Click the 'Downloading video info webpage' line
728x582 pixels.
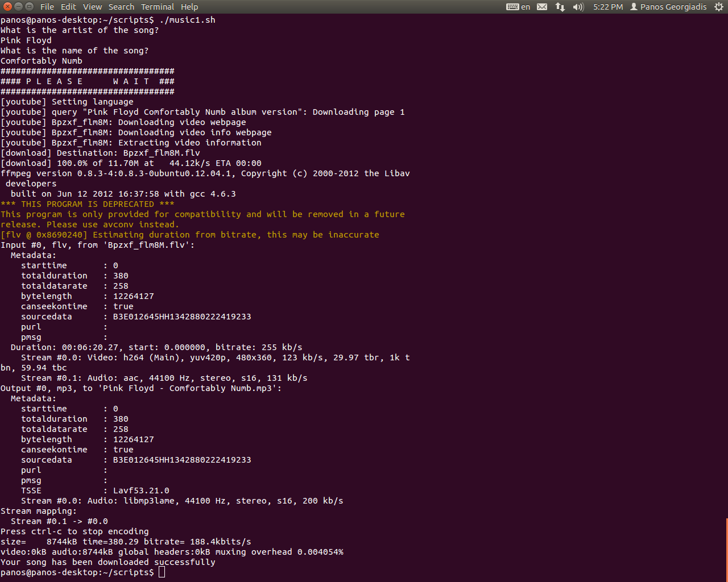coord(136,132)
